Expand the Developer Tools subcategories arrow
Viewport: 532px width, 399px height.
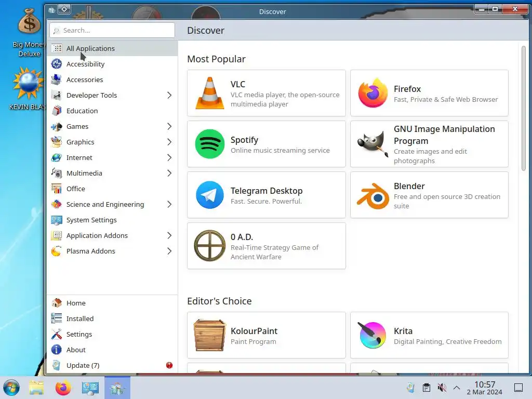pyautogui.click(x=169, y=95)
